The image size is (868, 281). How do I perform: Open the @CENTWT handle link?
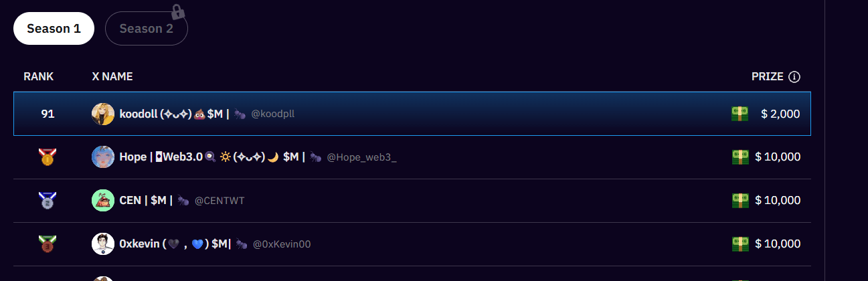pos(220,201)
